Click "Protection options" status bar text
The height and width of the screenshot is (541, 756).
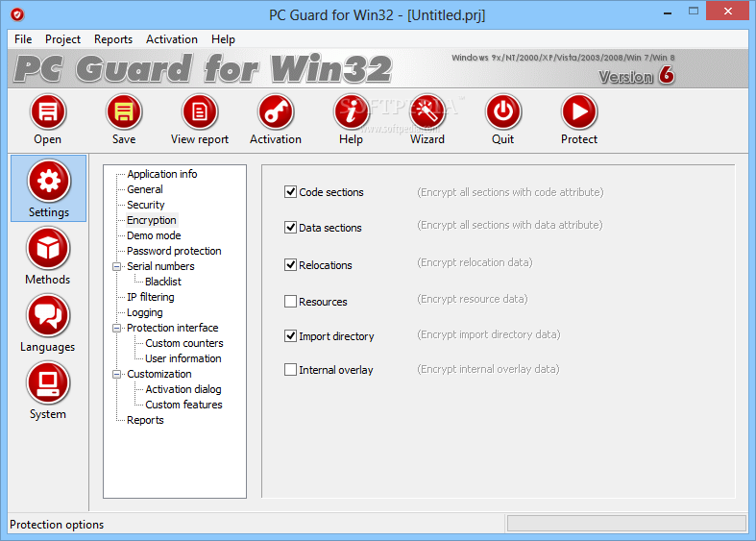57,525
